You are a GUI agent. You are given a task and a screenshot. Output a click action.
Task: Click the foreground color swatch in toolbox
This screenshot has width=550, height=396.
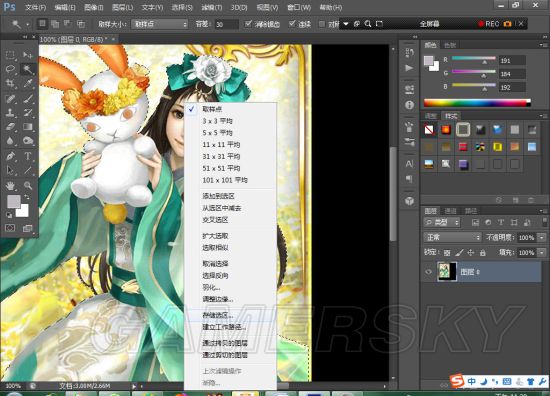coord(14,202)
